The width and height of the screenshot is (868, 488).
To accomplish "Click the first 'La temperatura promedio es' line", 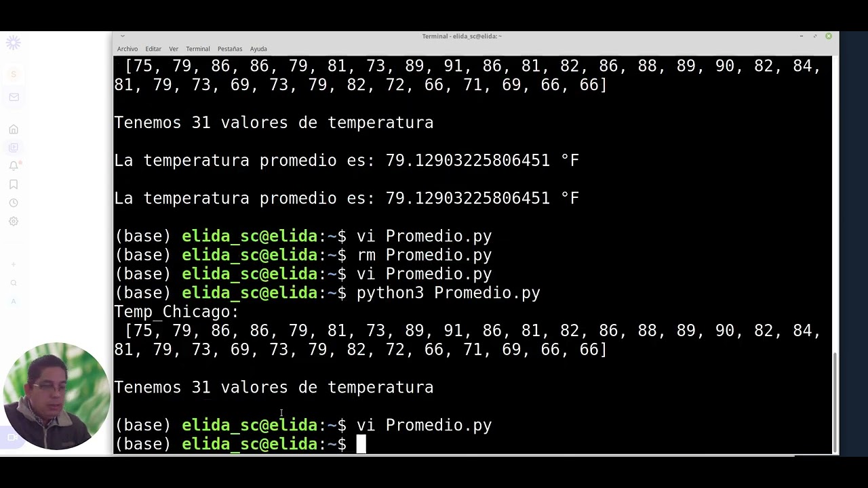I will coord(347,161).
